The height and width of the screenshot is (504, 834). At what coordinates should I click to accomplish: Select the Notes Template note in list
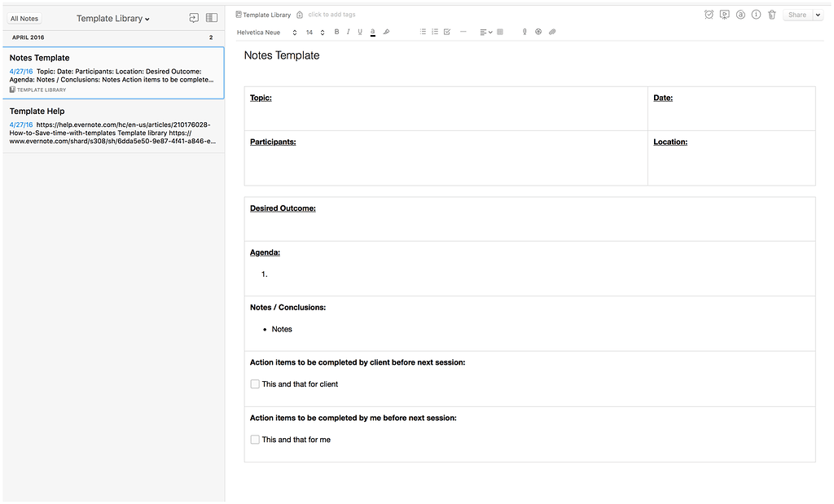[113, 72]
